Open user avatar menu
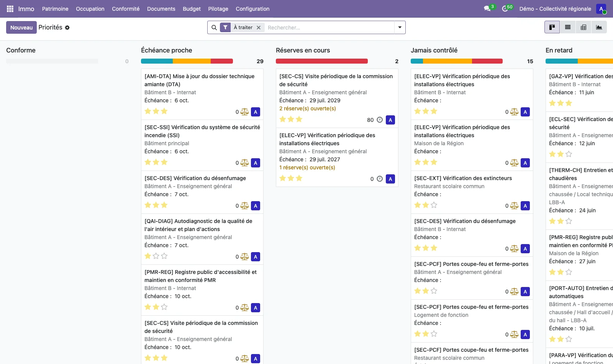 tap(601, 9)
